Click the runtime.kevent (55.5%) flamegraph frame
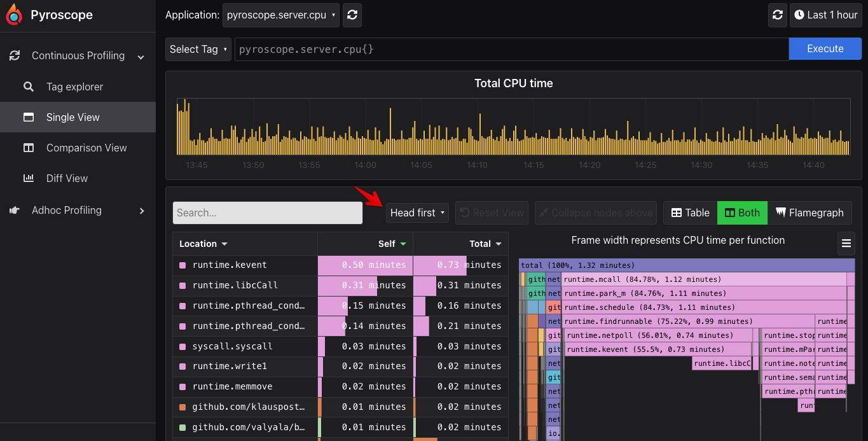Screen dimensions: 868x441 point(658,349)
